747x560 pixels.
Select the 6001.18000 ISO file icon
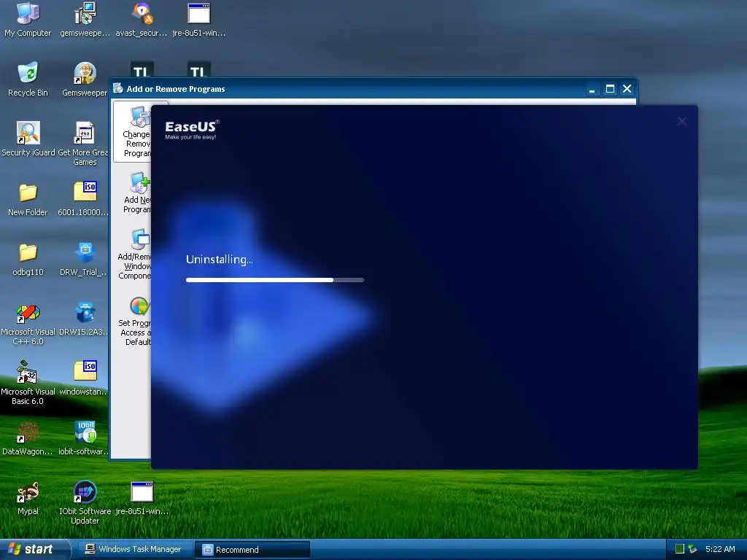point(85,200)
